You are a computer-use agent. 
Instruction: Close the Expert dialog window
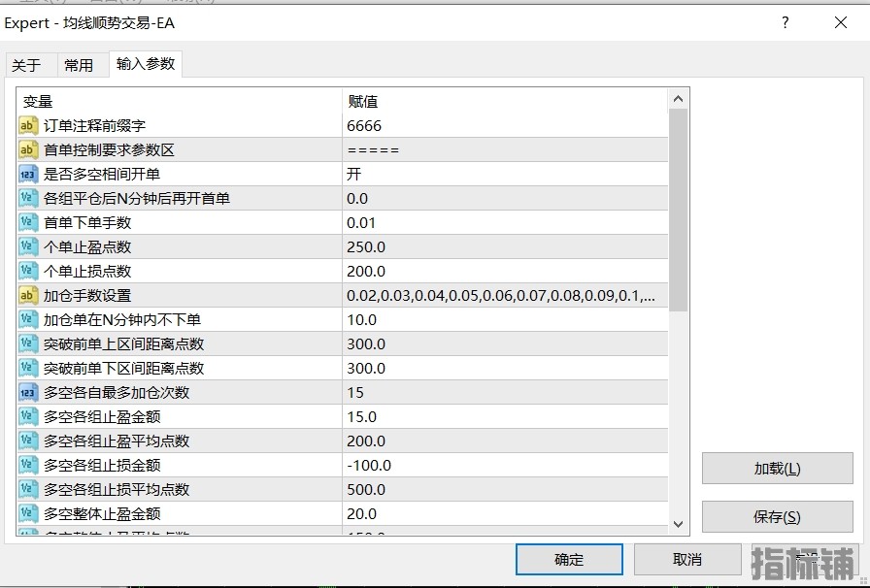[841, 22]
